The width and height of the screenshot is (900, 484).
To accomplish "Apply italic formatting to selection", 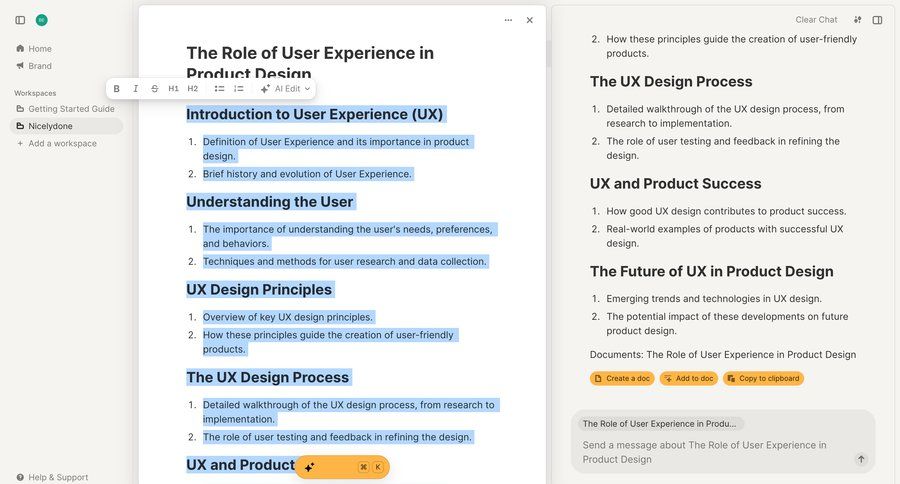I will [135, 88].
